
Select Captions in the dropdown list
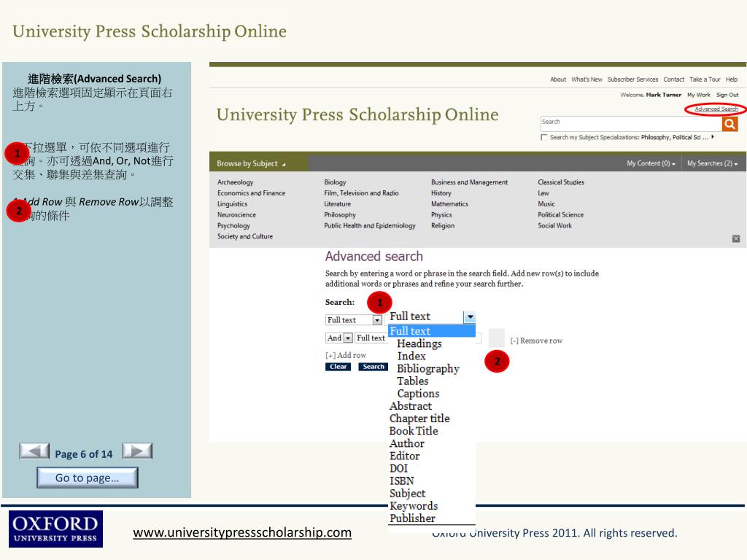tap(418, 394)
